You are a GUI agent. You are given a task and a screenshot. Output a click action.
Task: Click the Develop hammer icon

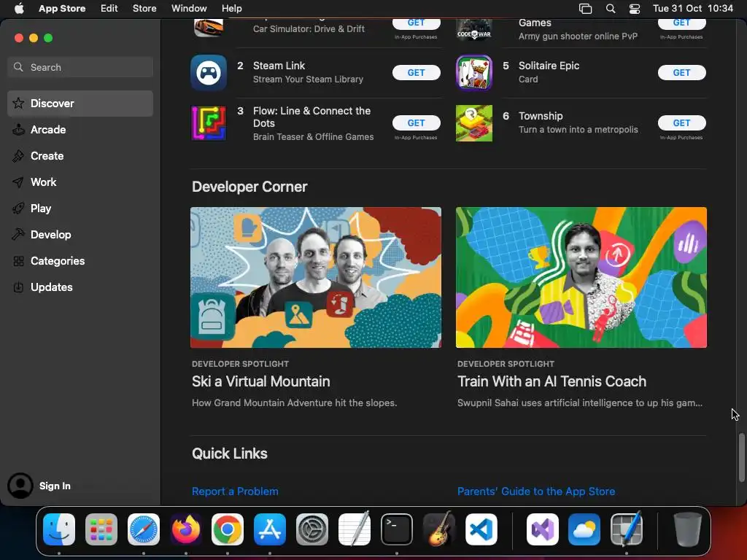[18, 234]
